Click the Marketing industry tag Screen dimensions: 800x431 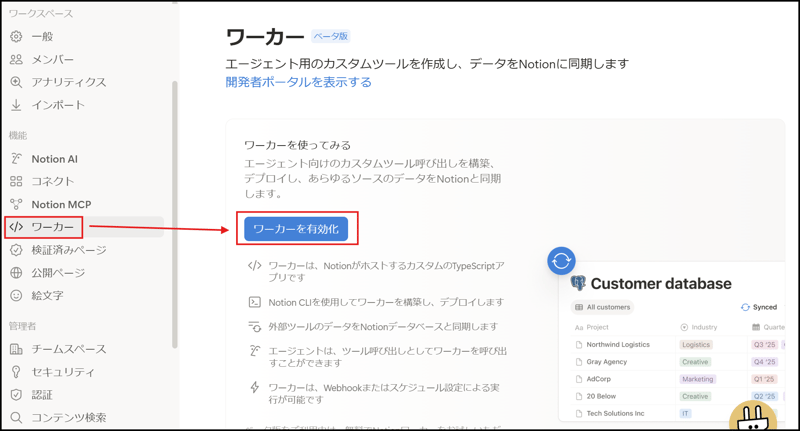[x=697, y=379]
